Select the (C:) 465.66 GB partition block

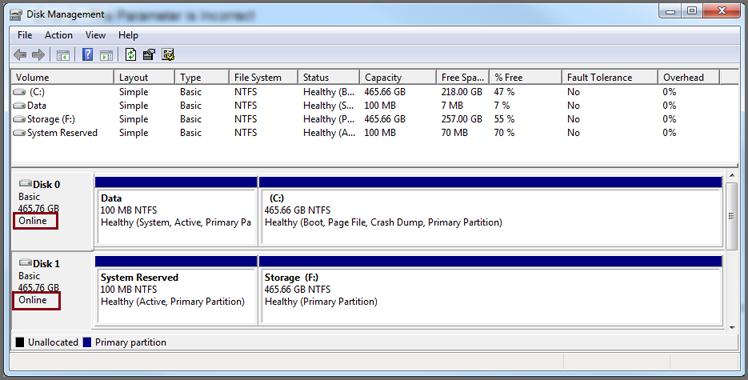[x=490, y=212]
